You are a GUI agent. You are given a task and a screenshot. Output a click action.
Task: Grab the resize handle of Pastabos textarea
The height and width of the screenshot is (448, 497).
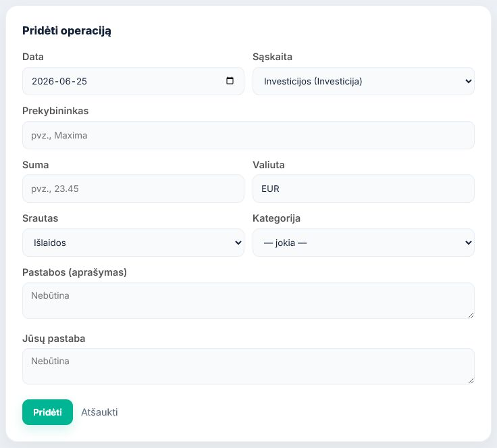(471, 315)
